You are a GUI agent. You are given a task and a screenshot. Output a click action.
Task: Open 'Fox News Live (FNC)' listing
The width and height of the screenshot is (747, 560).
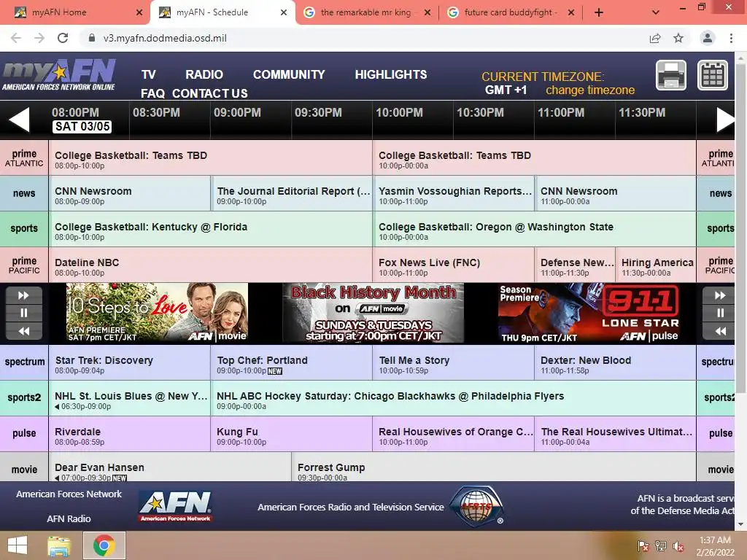pos(454,265)
